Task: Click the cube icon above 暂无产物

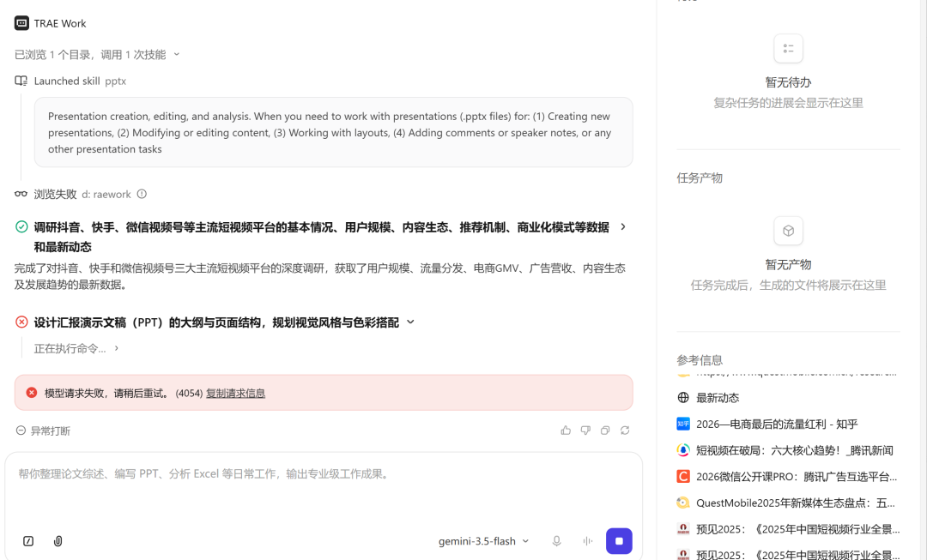Action: [788, 231]
